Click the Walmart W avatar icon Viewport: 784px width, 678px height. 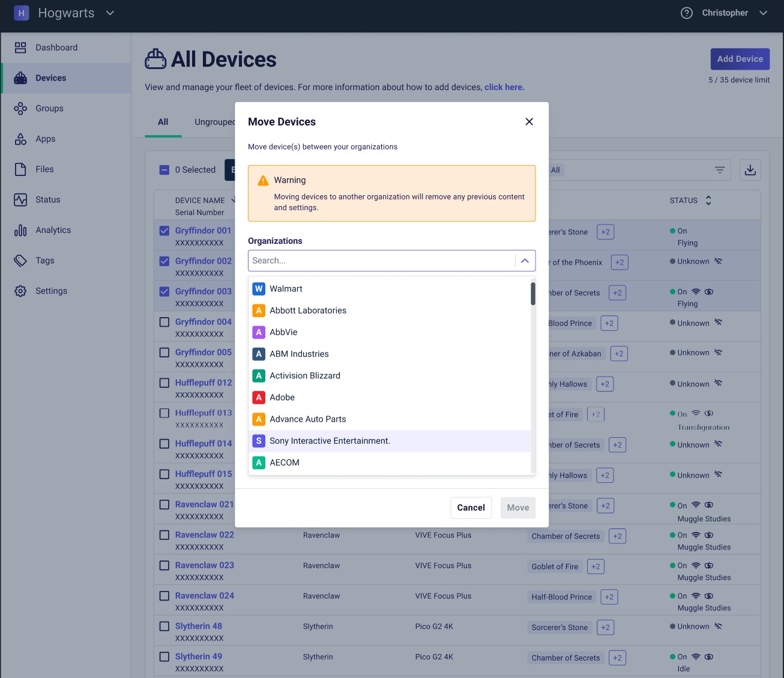point(259,289)
